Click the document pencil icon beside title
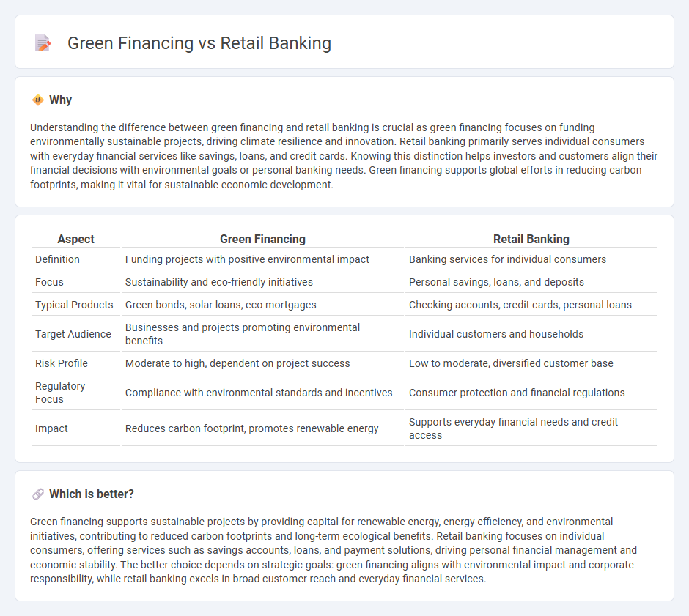 coord(43,43)
